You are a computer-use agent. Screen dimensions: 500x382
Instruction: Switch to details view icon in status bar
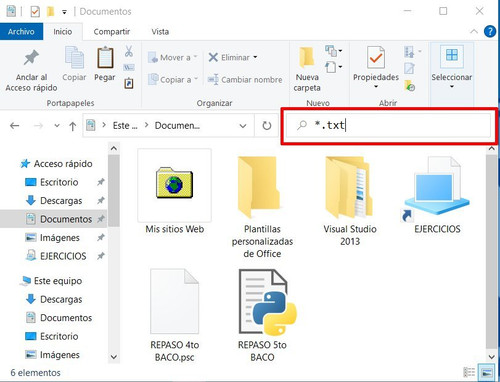469,372
